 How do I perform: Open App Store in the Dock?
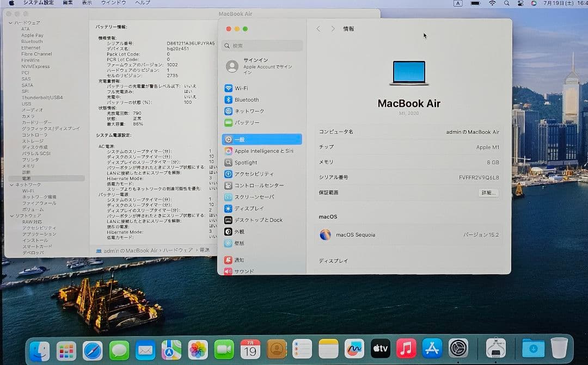[x=432, y=348]
